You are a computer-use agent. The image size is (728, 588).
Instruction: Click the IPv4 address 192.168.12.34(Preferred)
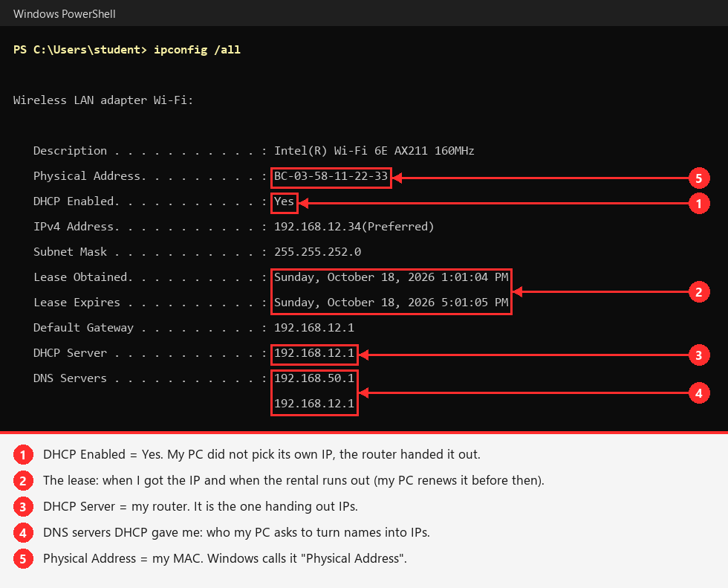point(354,227)
